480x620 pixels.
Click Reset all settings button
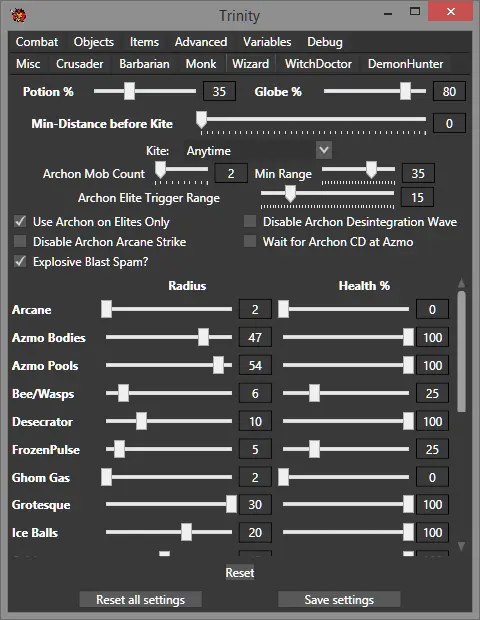(140, 599)
